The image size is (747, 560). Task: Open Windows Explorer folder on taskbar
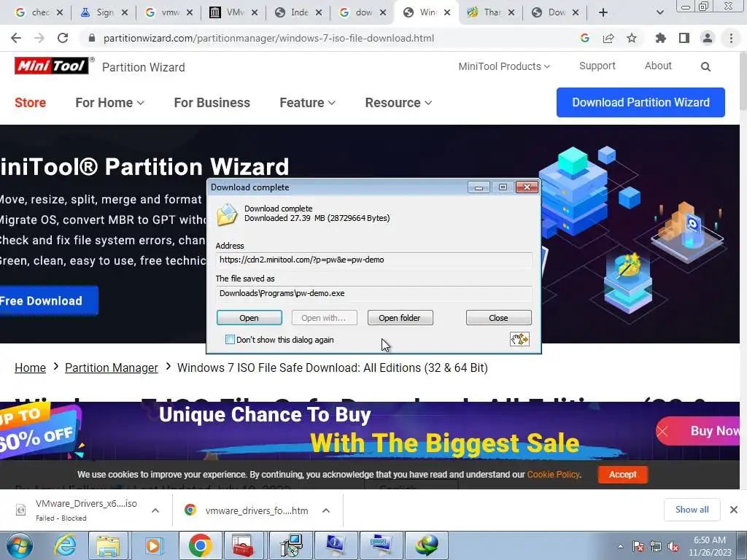coord(108,545)
